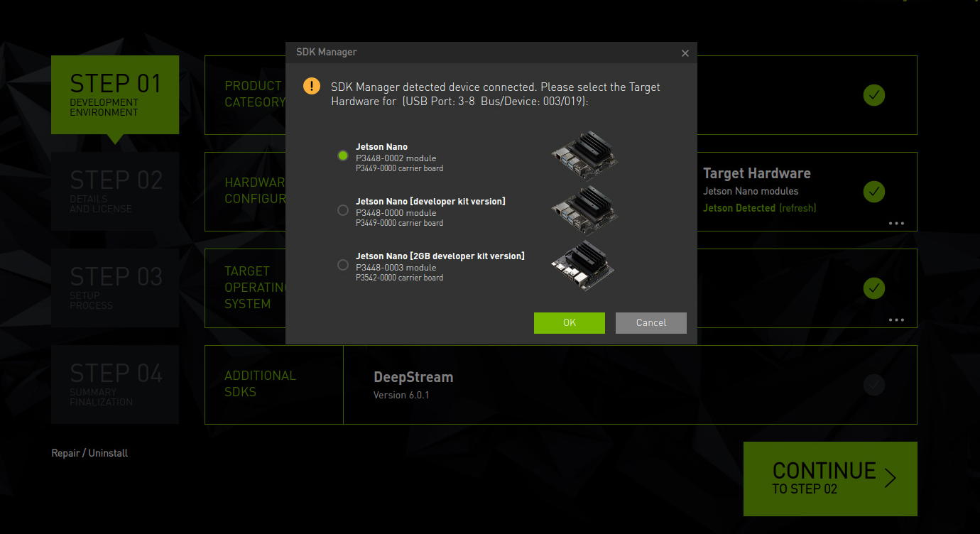The height and width of the screenshot is (534, 980).
Task: Click Continue to Step 02 button
Action: point(830,479)
